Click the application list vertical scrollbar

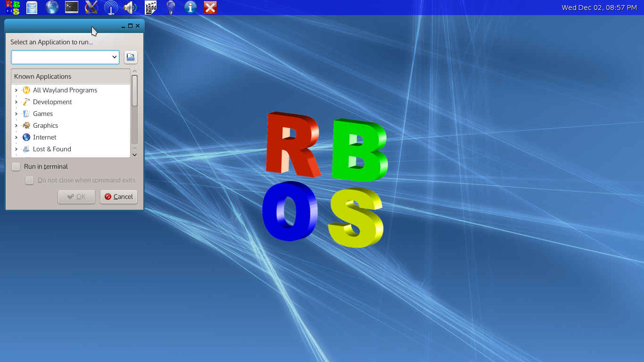tap(134, 109)
